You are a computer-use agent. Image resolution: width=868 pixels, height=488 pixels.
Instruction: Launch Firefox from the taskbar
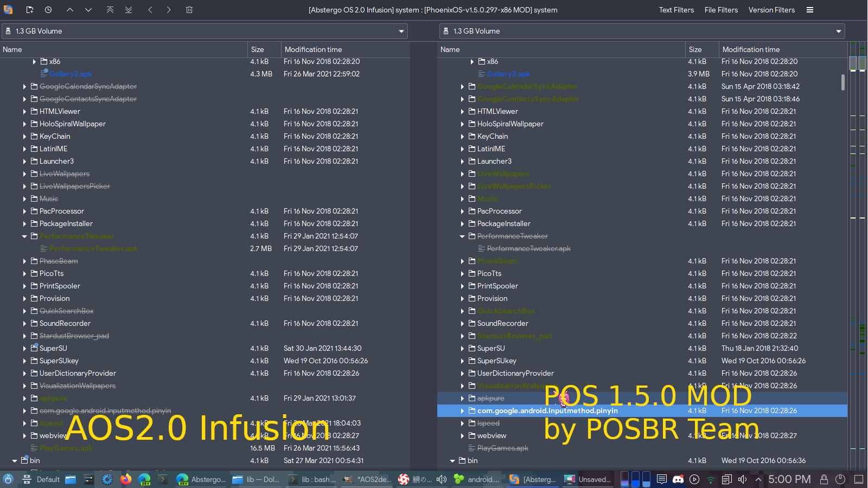126,479
